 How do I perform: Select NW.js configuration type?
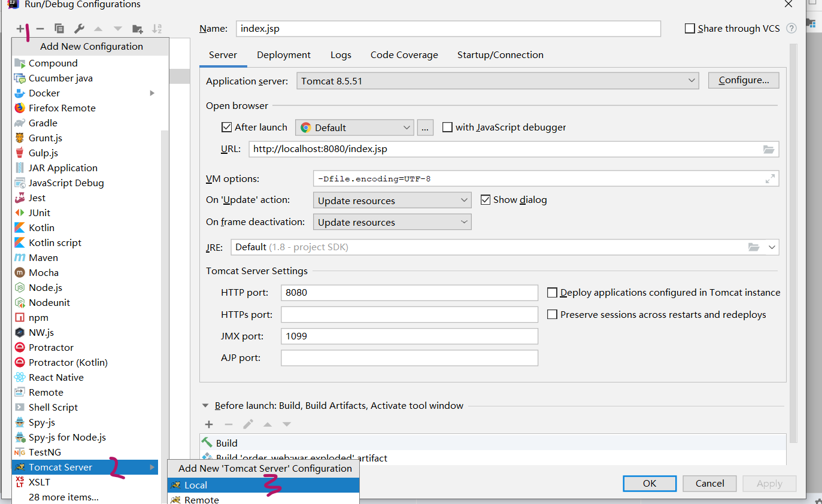pyautogui.click(x=41, y=332)
